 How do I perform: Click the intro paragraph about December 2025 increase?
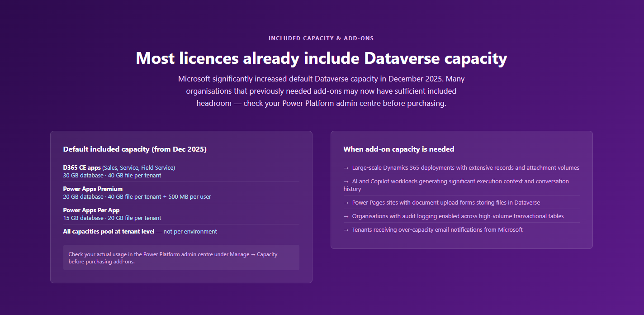321,91
